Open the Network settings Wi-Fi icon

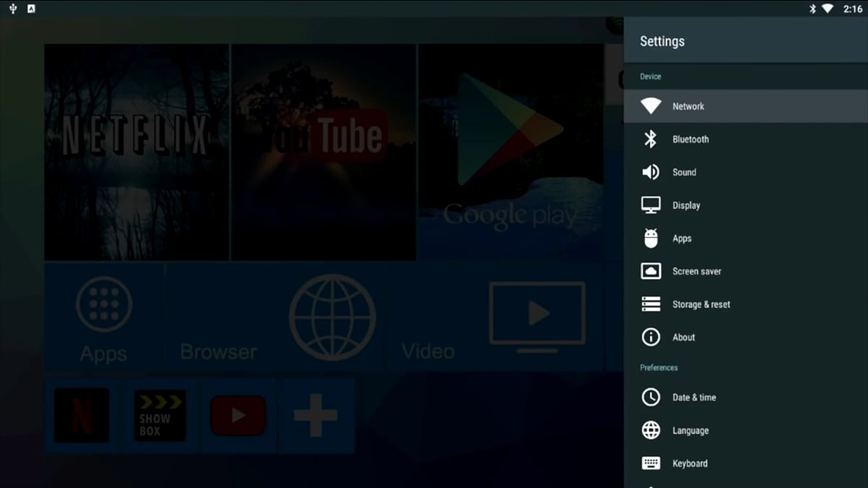651,106
